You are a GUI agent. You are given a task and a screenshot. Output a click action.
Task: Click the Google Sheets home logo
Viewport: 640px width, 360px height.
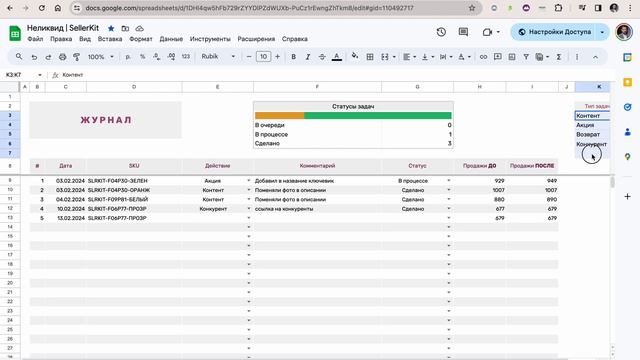(x=15, y=33)
